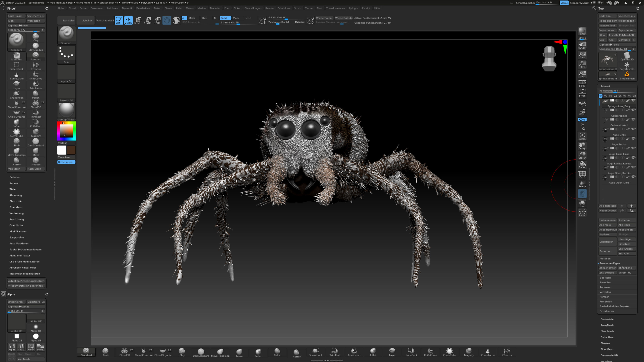644x362 pixels.
Task: Toggle Persp perspective view
Action: (x=582, y=83)
